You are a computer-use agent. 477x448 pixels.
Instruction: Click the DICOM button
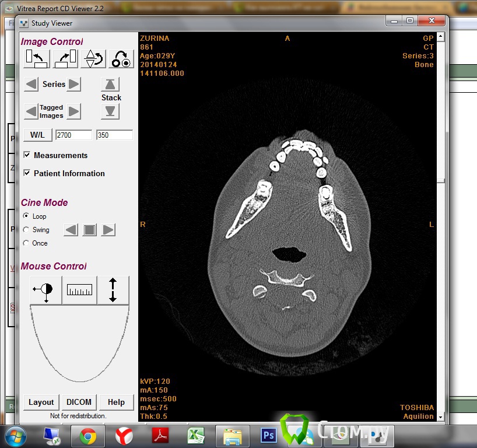(79, 402)
